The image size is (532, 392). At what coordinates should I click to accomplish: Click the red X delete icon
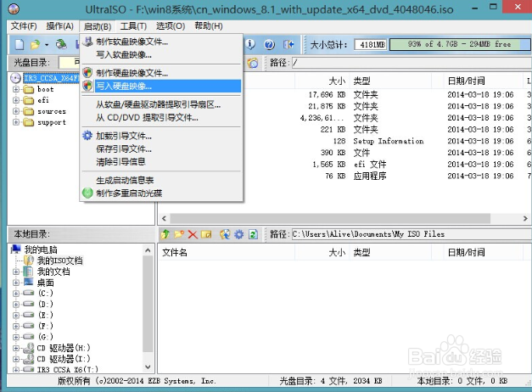pyautogui.click(x=193, y=234)
